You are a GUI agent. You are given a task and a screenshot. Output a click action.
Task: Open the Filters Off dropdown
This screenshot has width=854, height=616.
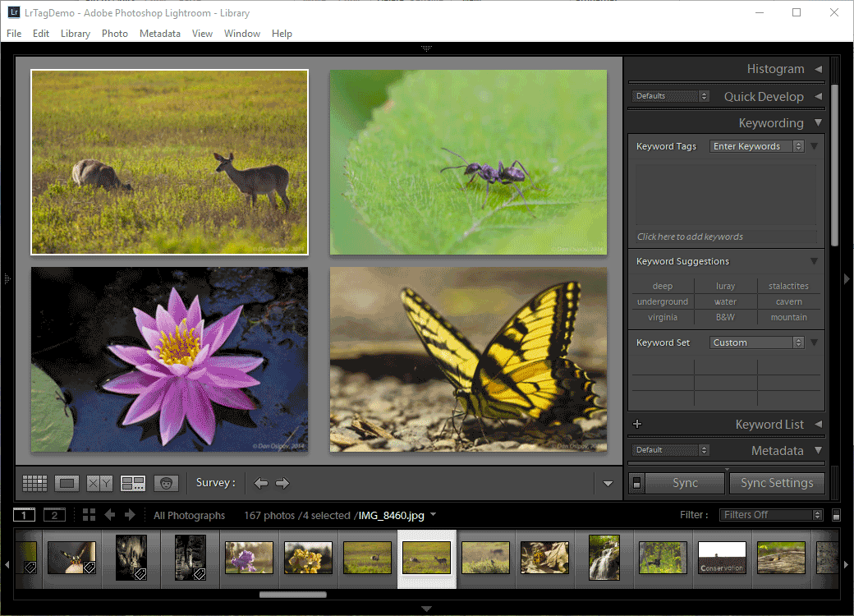[x=771, y=515]
